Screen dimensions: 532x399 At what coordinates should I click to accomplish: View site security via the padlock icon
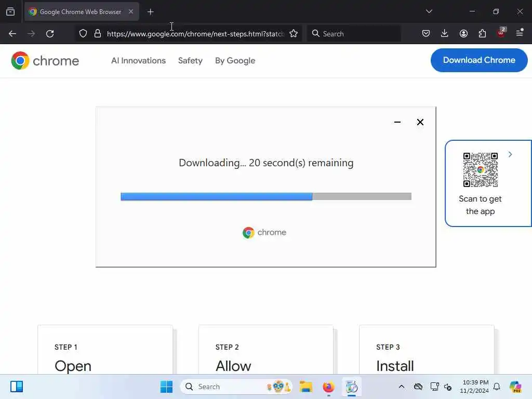(x=98, y=34)
